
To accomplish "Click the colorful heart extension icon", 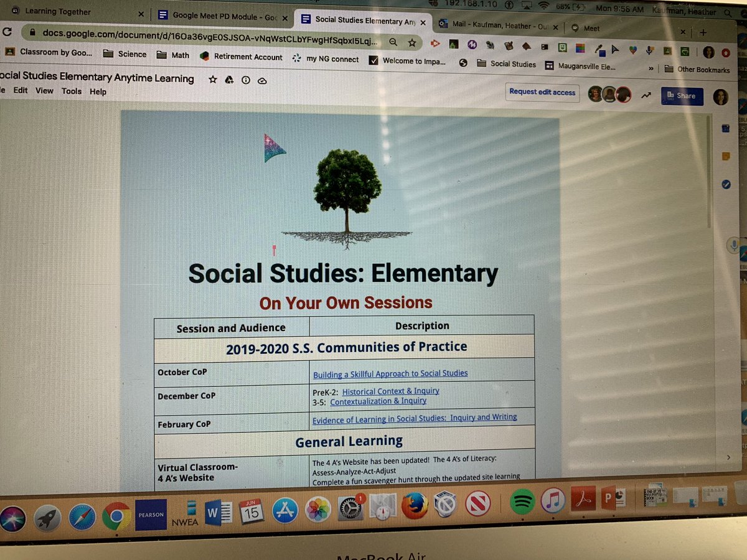I will [x=632, y=49].
